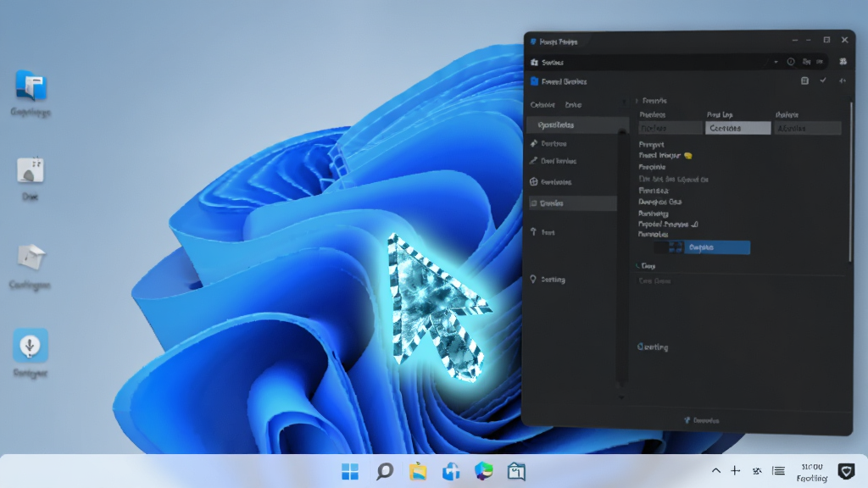The width and height of the screenshot is (868, 488).
Task: Click the checkmark icon in window header
Action: [823, 80]
